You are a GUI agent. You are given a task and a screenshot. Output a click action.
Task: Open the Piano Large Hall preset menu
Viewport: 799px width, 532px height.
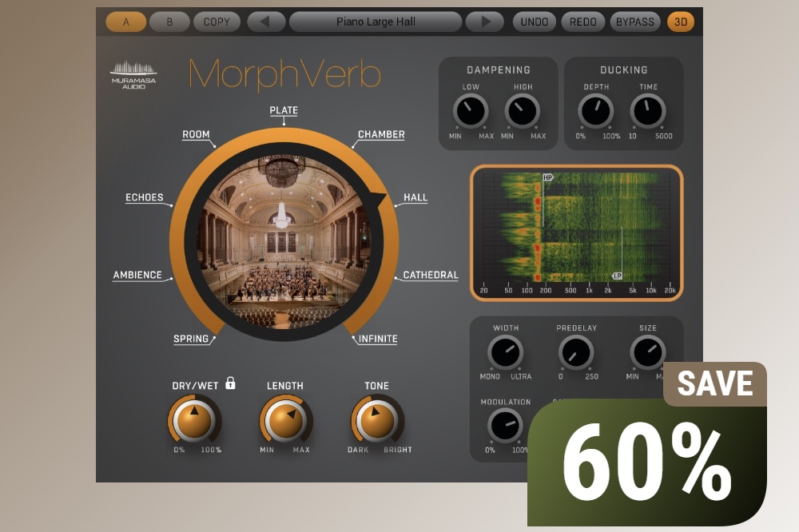376,22
